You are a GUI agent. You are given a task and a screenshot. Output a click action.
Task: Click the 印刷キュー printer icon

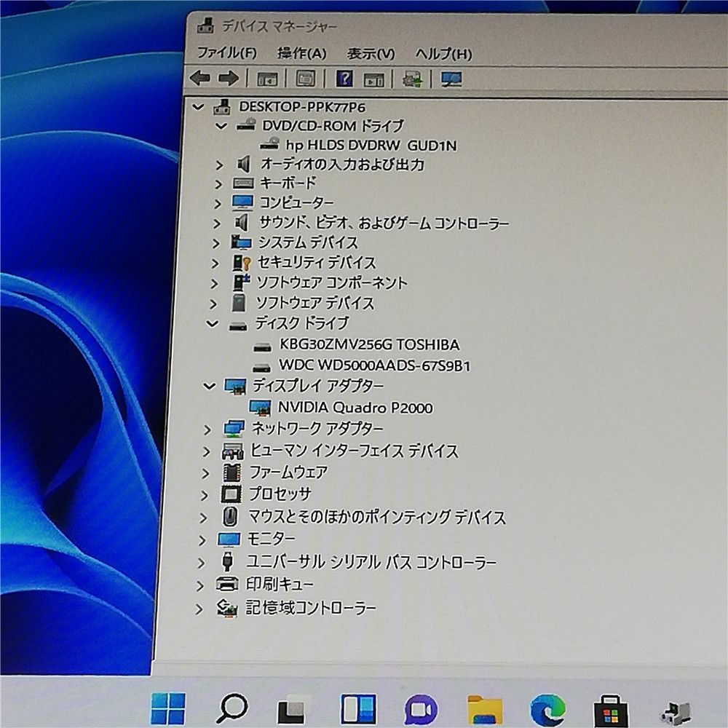point(227,584)
